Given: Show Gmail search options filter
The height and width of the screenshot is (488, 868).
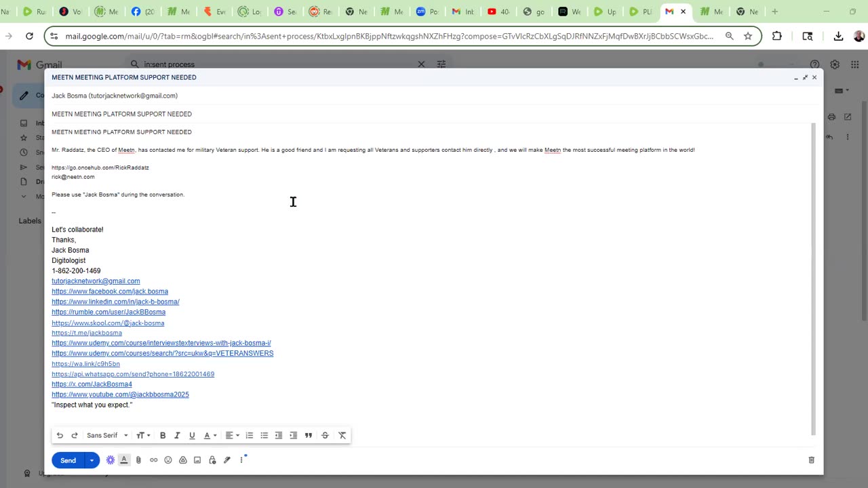Looking at the screenshot, I should (441, 64).
